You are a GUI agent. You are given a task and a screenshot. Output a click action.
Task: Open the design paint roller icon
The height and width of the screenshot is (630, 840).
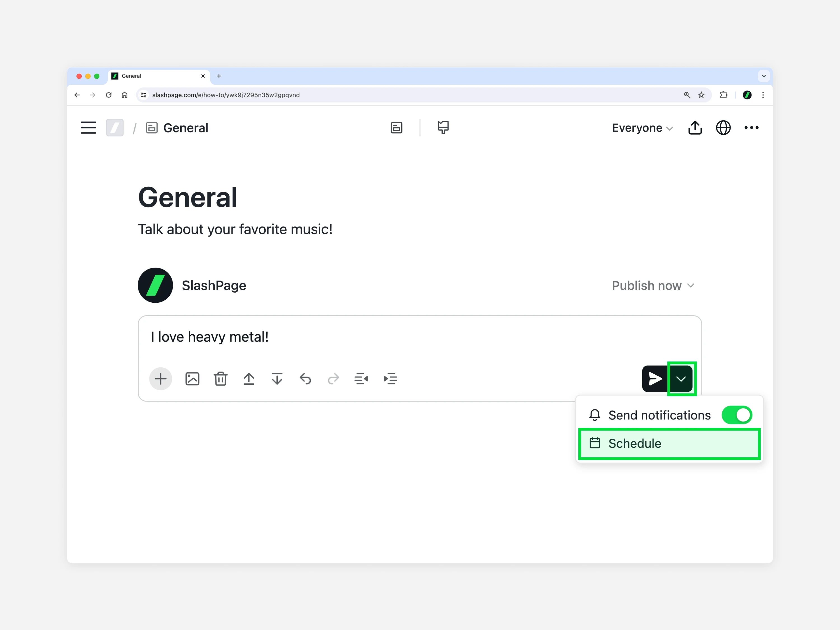443,128
